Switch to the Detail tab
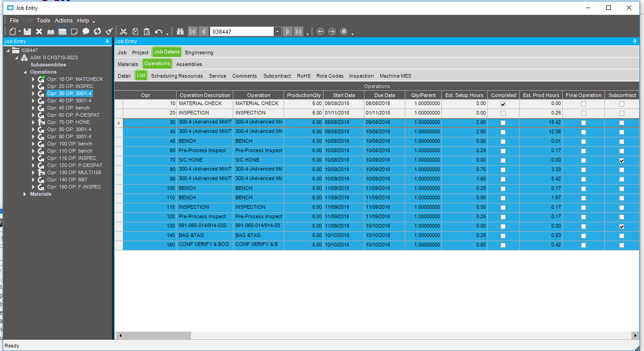This screenshot has height=351, width=644. pyautogui.click(x=124, y=76)
